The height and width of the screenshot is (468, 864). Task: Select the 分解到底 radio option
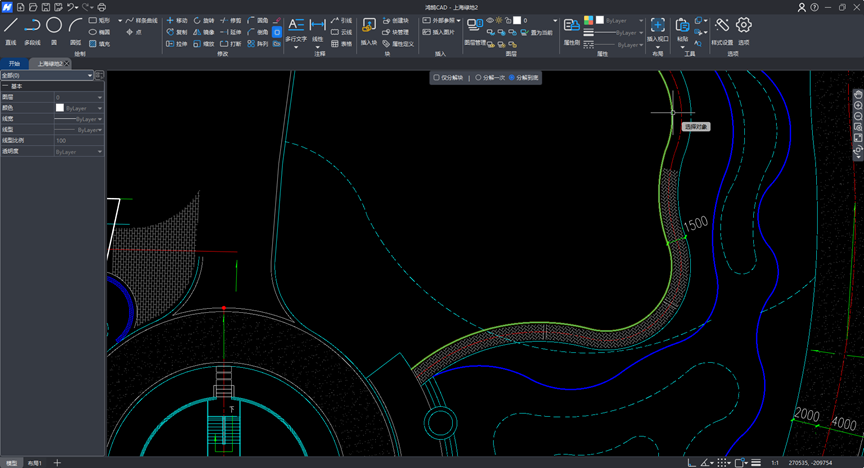[512, 77]
